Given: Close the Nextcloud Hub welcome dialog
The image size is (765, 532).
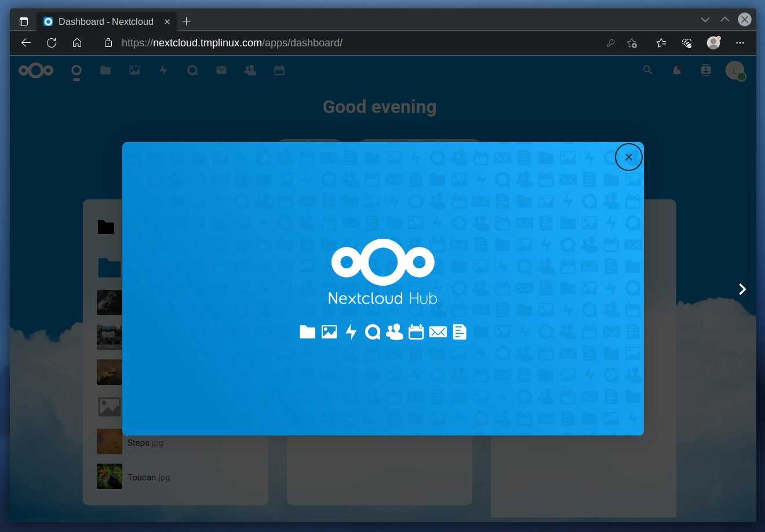Looking at the screenshot, I should tap(628, 157).
